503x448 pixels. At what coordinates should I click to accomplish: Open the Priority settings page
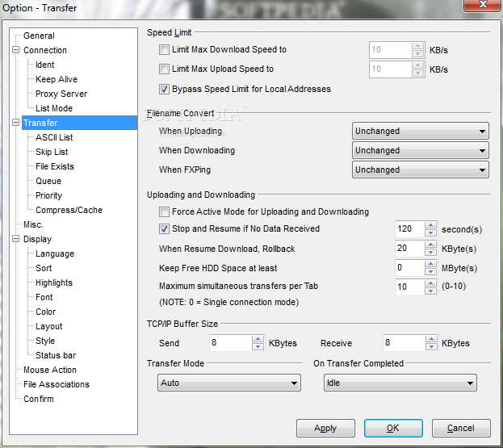pyautogui.click(x=48, y=195)
